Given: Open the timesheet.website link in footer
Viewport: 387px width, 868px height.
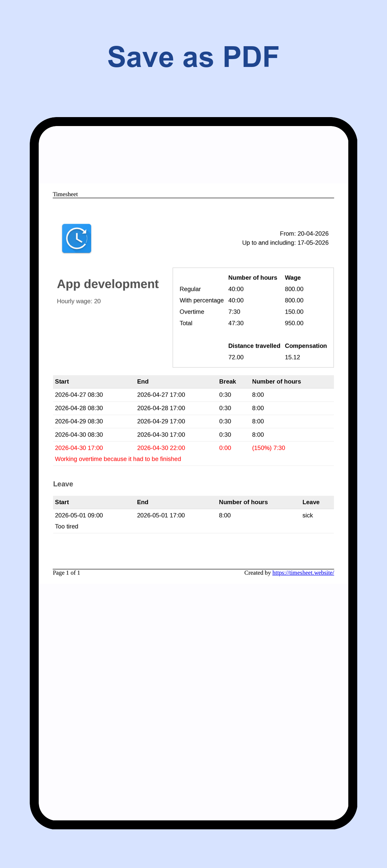Looking at the screenshot, I should pyautogui.click(x=303, y=573).
